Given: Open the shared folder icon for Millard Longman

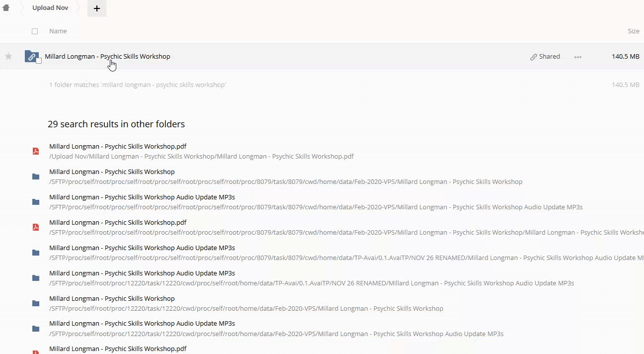Looking at the screenshot, I should pyautogui.click(x=31, y=56).
